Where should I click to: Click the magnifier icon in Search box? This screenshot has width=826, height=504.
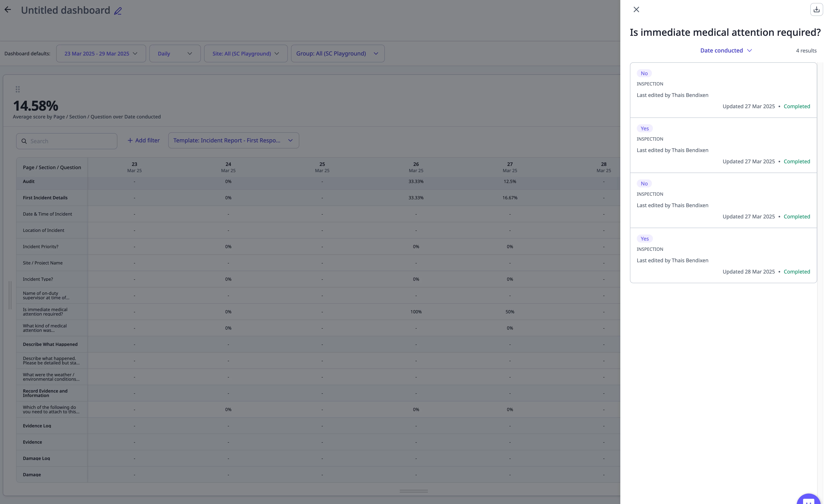24,141
